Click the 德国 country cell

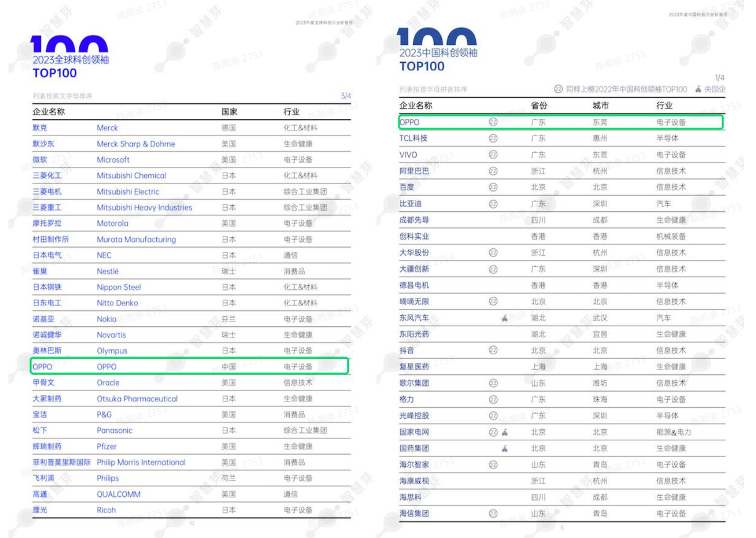[229, 128]
